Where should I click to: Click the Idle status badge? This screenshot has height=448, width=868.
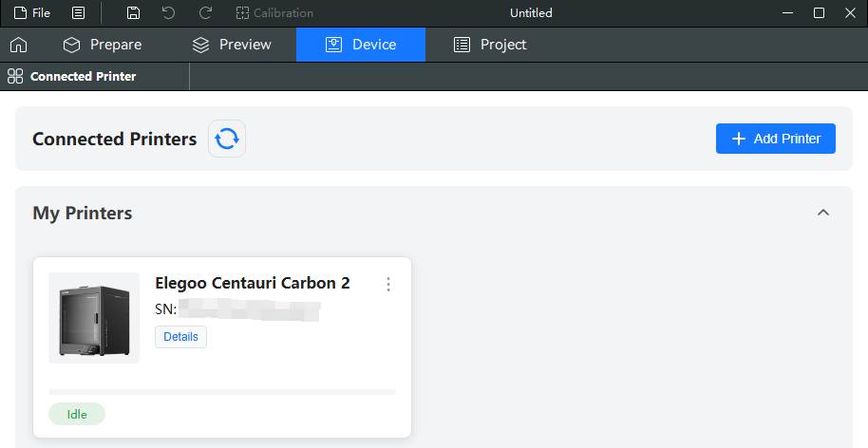[77, 414]
